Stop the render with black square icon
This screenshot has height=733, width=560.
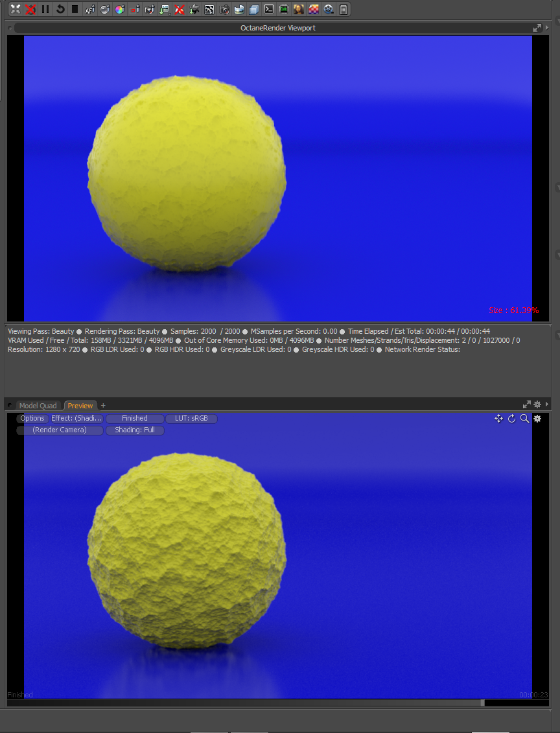[75, 9]
